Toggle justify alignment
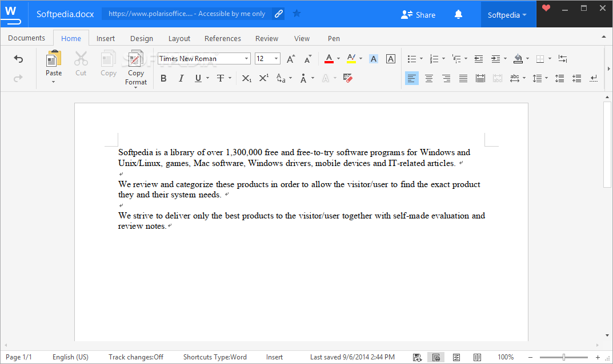The width and height of the screenshot is (613, 364). pyautogui.click(x=463, y=79)
